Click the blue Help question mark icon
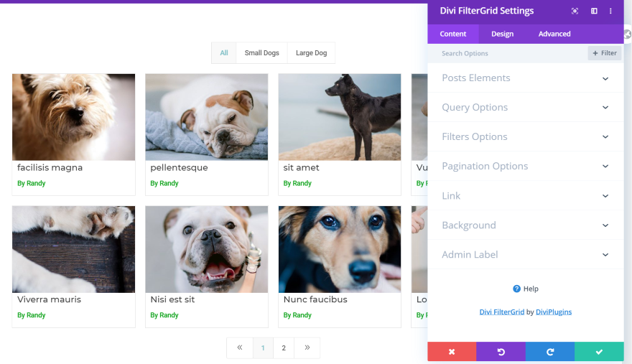Image resolution: width=632 pixels, height=364 pixels. coord(516,289)
